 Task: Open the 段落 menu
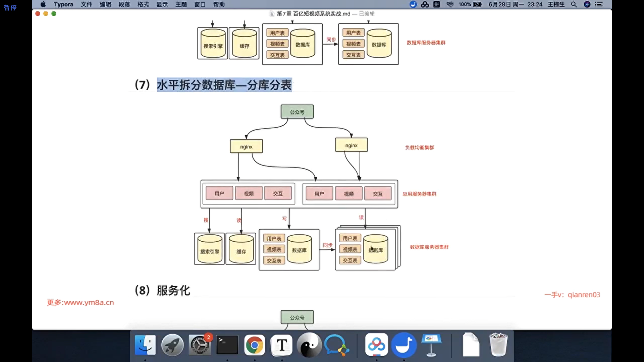click(x=124, y=4)
